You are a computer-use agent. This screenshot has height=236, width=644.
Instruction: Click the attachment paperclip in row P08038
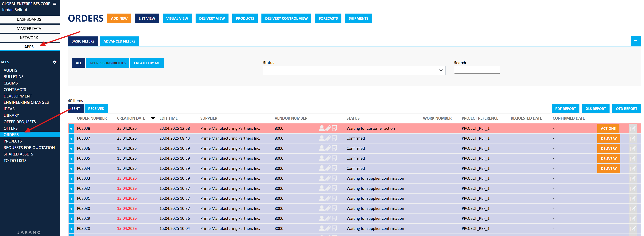(x=328, y=128)
